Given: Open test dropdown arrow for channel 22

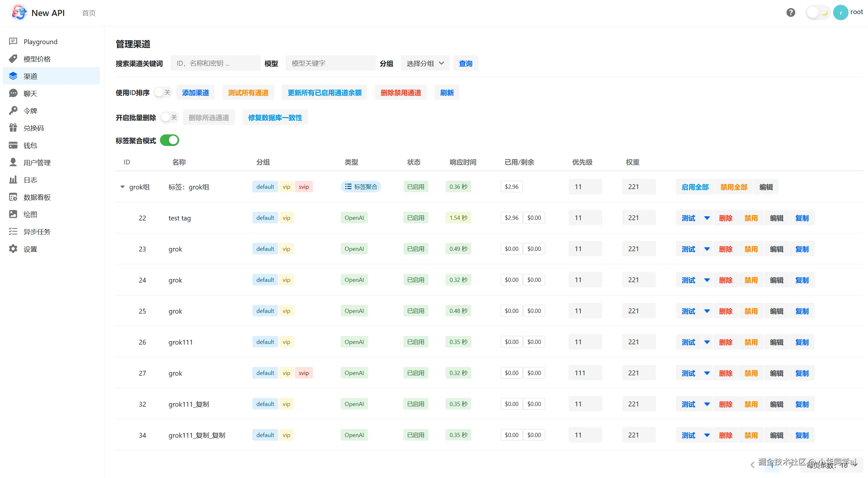Looking at the screenshot, I should point(707,218).
